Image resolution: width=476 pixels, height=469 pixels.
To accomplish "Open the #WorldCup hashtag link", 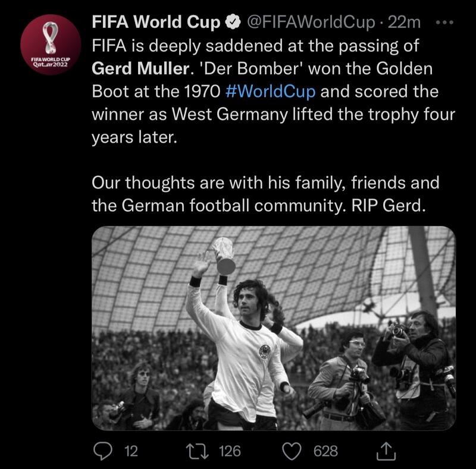I will [x=271, y=92].
